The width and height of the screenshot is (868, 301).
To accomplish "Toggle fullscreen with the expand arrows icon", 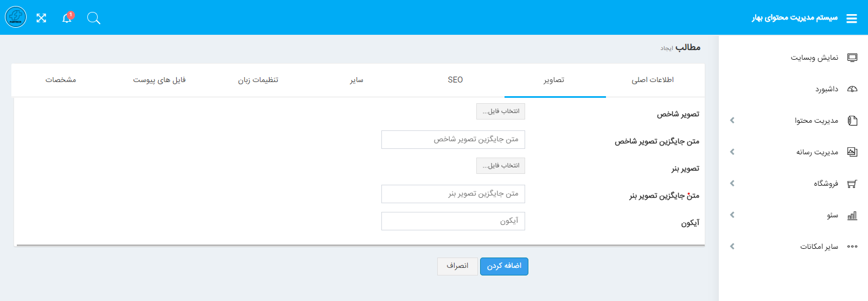I will (x=41, y=18).
